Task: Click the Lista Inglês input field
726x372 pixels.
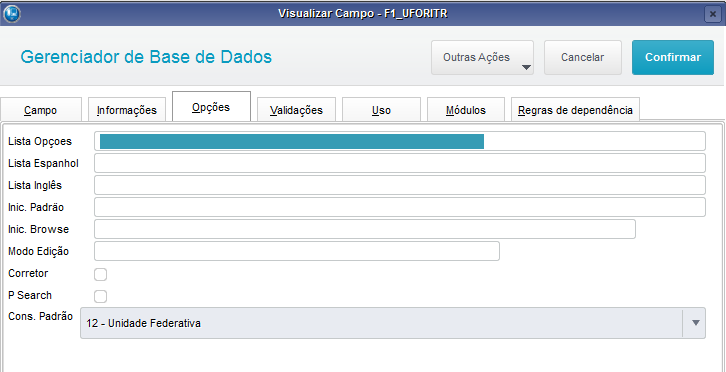Action: click(400, 185)
